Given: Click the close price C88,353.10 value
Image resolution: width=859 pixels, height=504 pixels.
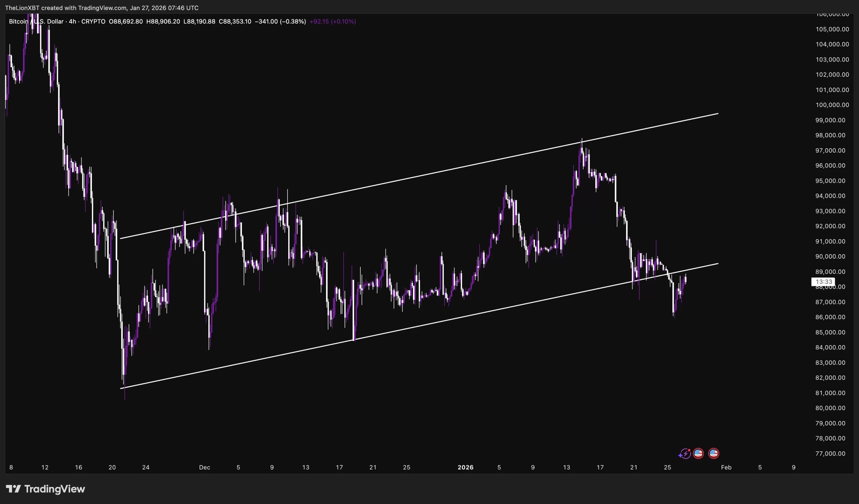Looking at the screenshot, I should pos(235,21).
